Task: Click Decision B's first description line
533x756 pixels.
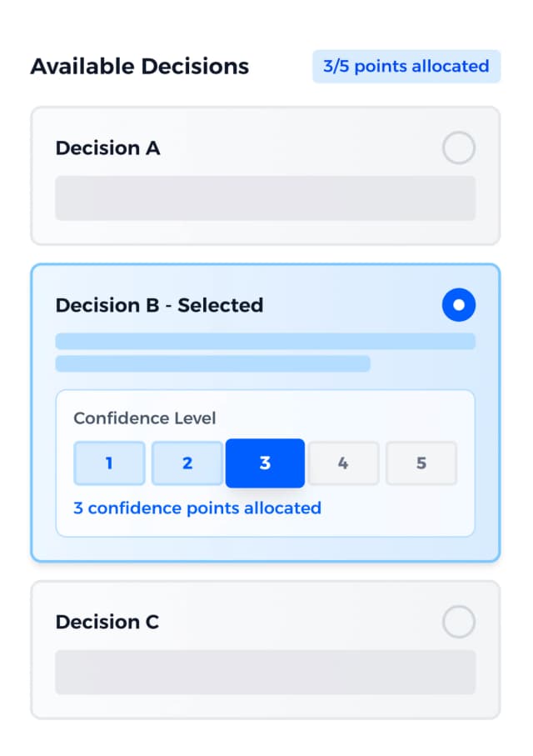Action: tap(265, 340)
